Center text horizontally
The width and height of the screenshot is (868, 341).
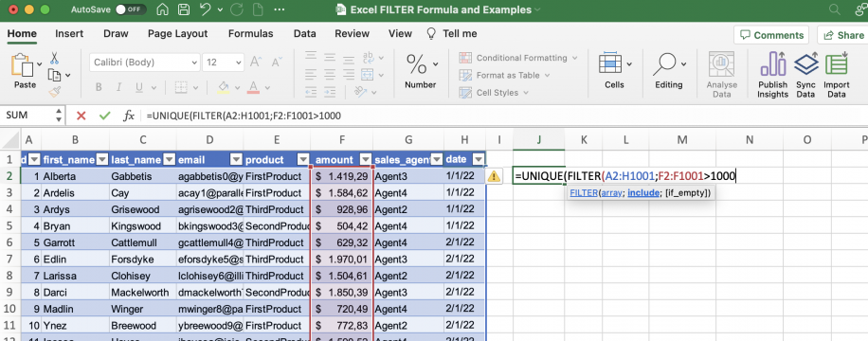[x=330, y=74]
